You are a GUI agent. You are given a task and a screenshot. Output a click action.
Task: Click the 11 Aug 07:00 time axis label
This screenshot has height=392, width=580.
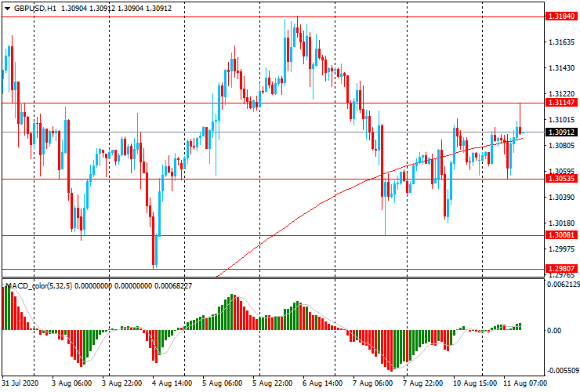(x=524, y=384)
